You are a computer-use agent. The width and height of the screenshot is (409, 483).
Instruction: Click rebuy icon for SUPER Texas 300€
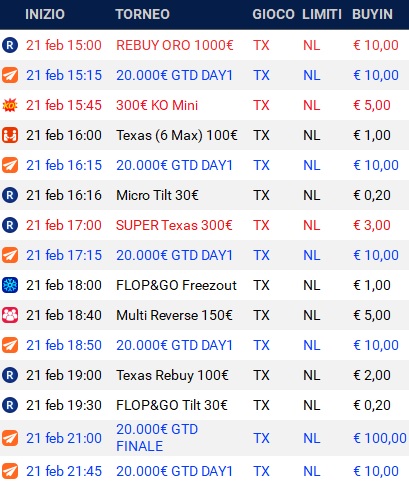(10, 225)
